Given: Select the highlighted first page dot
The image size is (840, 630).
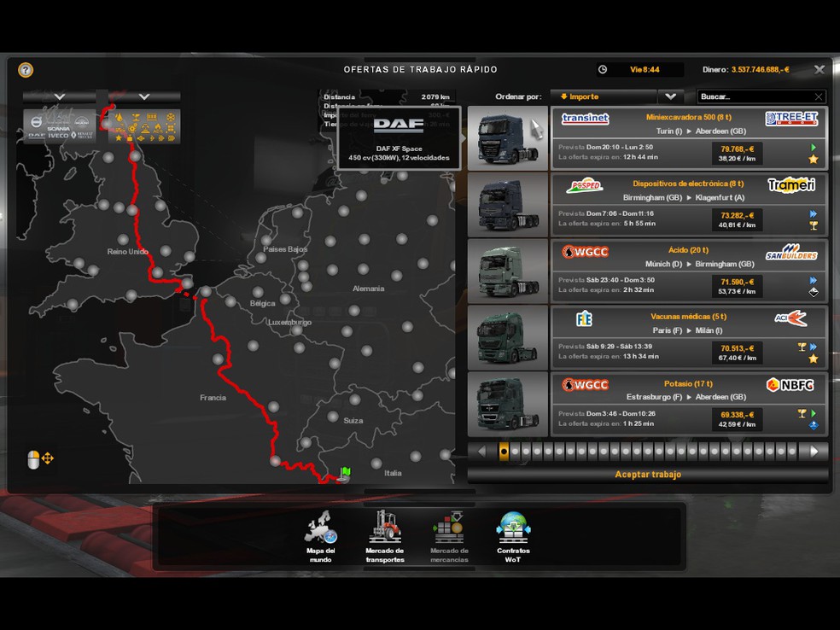Looking at the screenshot, I should 504,452.
